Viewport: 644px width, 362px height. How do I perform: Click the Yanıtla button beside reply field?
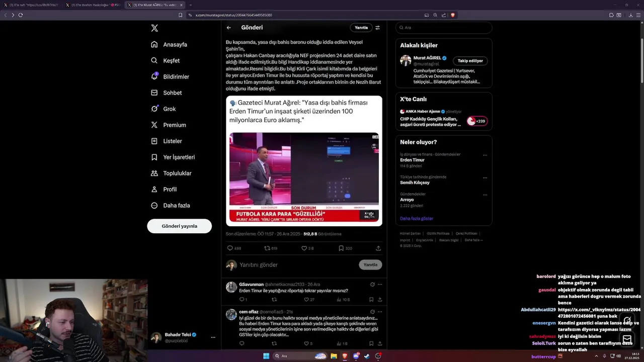pos(370,264)
